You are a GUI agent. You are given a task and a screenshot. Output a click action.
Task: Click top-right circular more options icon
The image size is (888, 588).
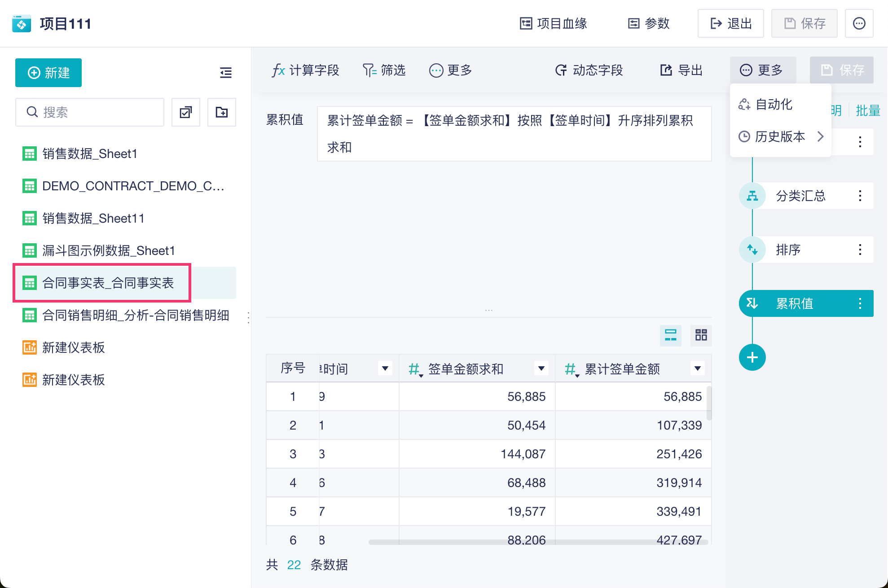click(x=859, y=23)
